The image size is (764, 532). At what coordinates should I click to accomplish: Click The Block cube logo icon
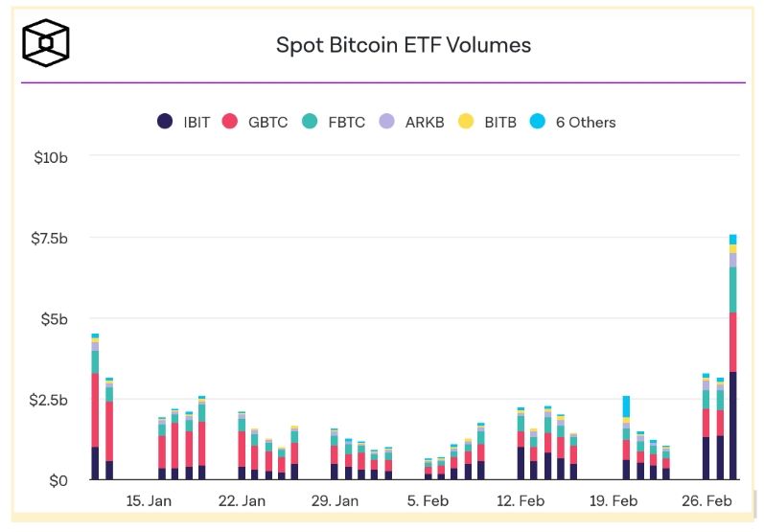(46, 44)
